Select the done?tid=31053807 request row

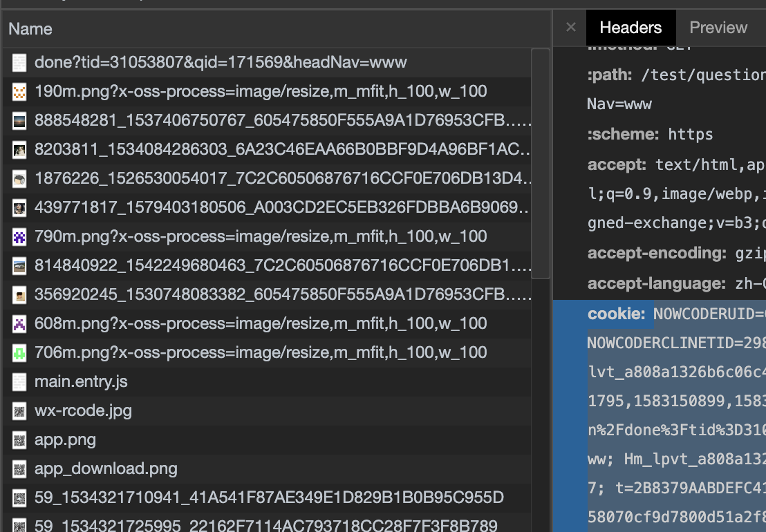point(267,62)
